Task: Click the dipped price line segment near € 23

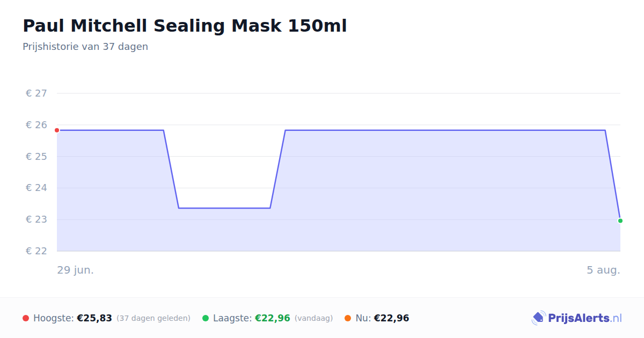Action: 224,208
